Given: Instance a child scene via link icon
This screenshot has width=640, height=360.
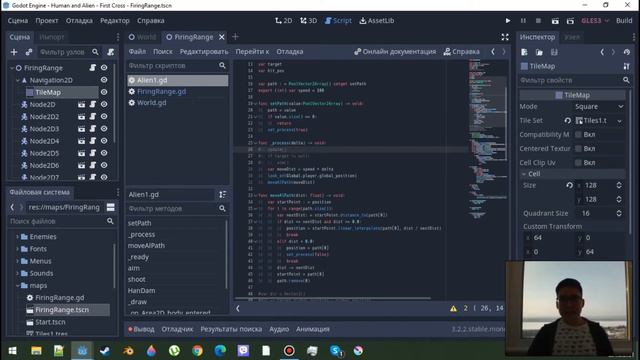Looking at the screenshot, I should 29,52.
